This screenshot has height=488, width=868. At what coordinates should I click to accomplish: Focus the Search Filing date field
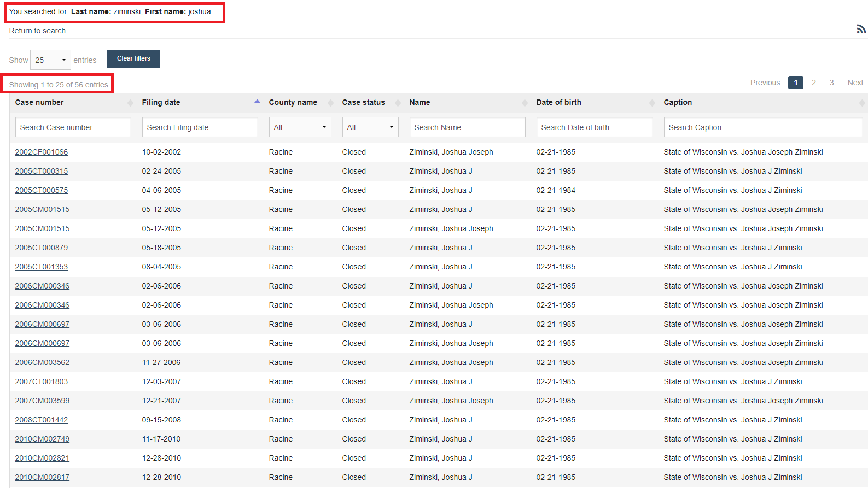[200, 127]
